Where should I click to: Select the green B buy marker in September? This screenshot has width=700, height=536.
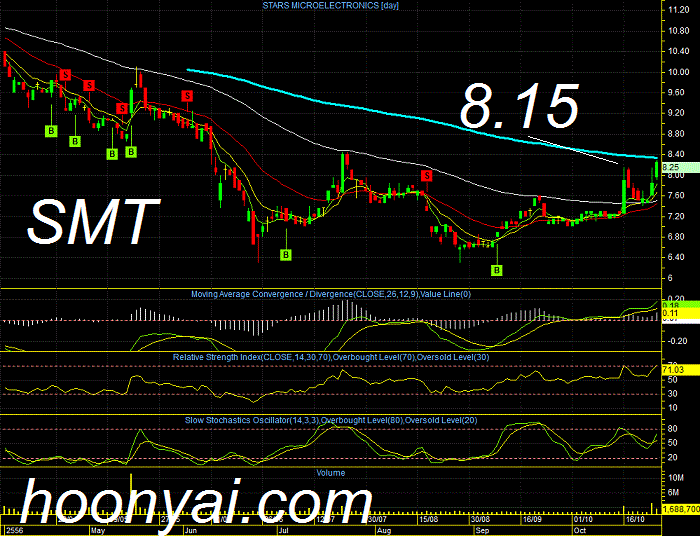497,270
